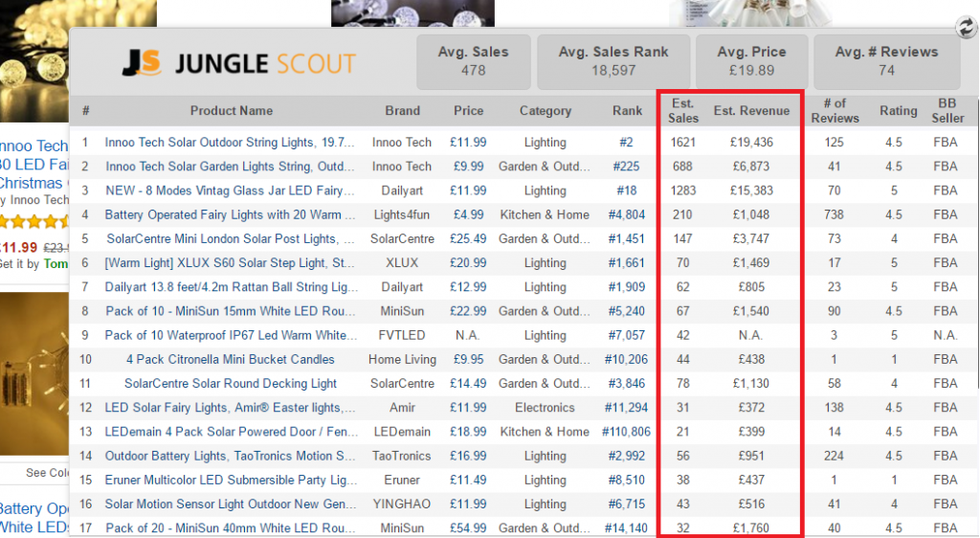Click rank #110,806 link
This screenshot has width=980, height=538.
(626, 432)
